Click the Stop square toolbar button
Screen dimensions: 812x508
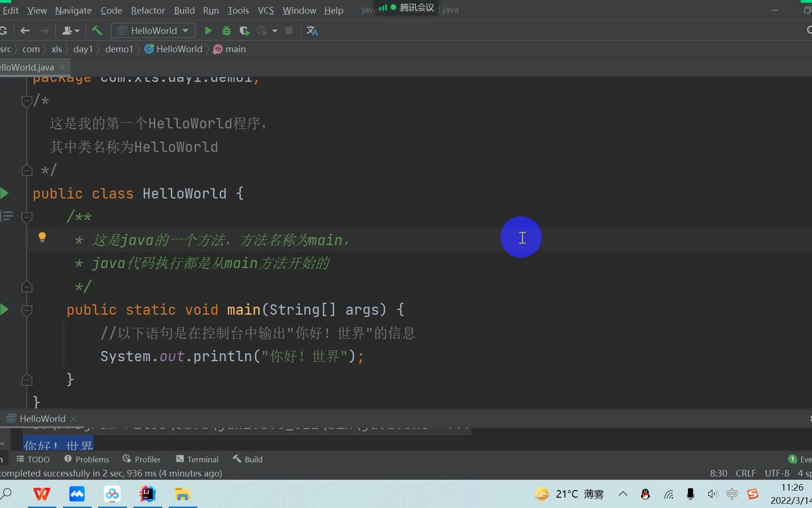pos(289,31)
